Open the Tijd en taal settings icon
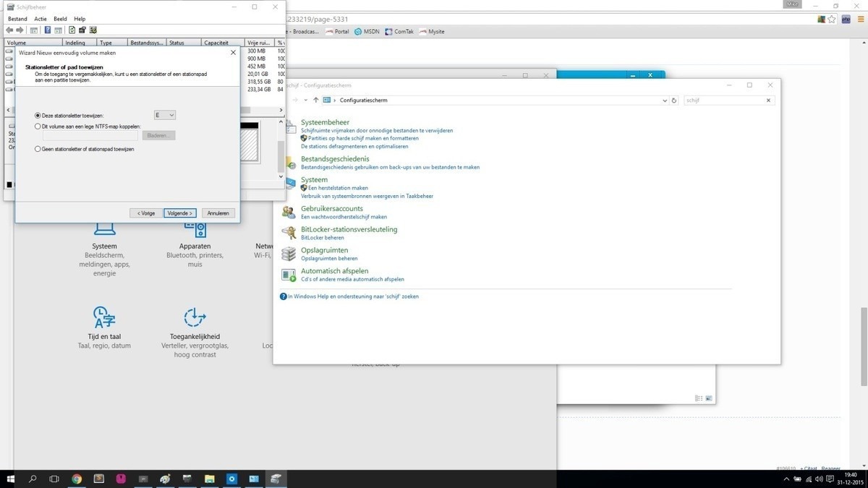Viewport: 868px width, 488px height. (x=104, y=317)
